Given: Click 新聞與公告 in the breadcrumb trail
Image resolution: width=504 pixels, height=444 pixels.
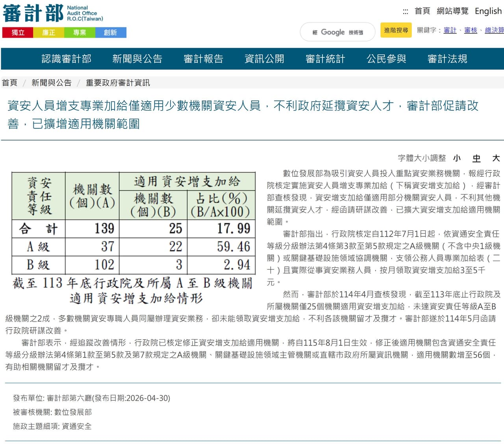Looking at the screenshot, I should click(x=52, y=83).
